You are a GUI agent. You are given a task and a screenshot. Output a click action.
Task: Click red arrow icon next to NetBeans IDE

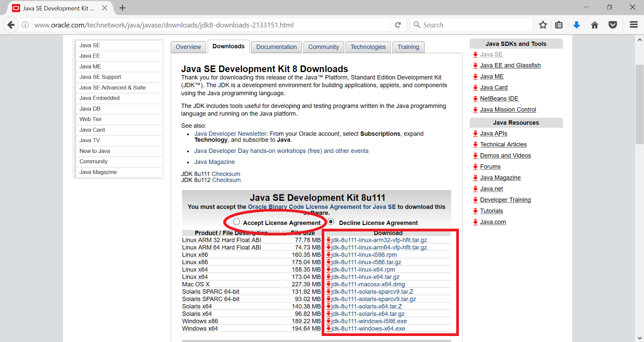click(x=475, y=99)
